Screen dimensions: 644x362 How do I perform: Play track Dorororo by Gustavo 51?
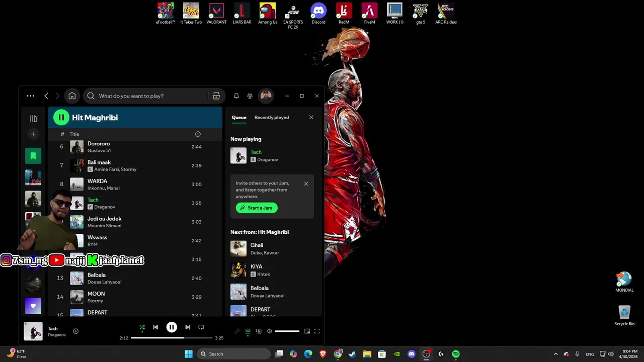pos(135,147)
